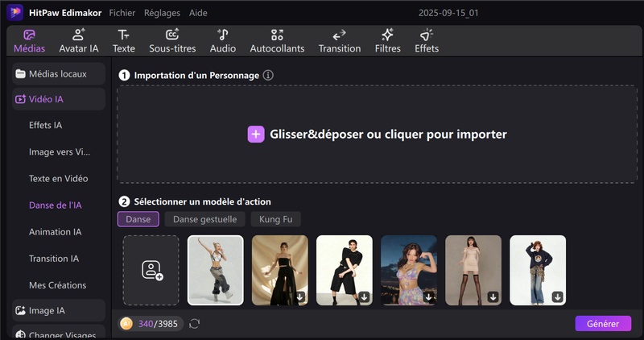Open the Réglages menu
644x340 pixels.
click(x=162, y=13)
